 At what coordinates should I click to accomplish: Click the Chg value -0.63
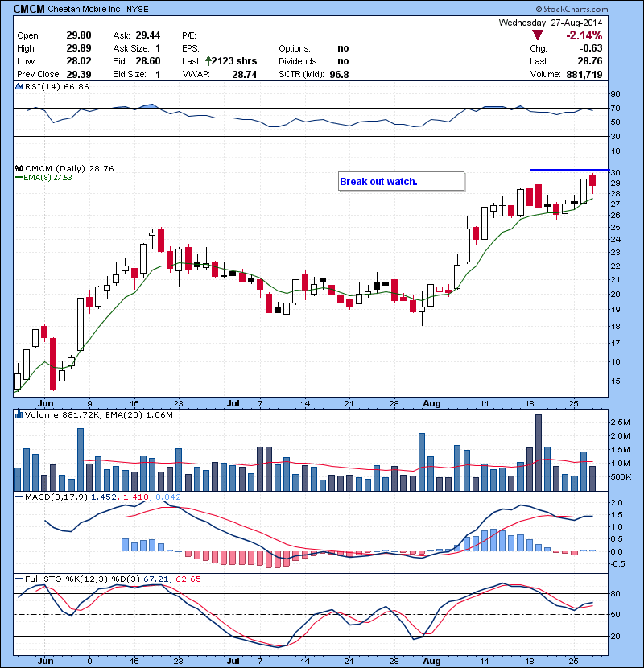(591, 48)
